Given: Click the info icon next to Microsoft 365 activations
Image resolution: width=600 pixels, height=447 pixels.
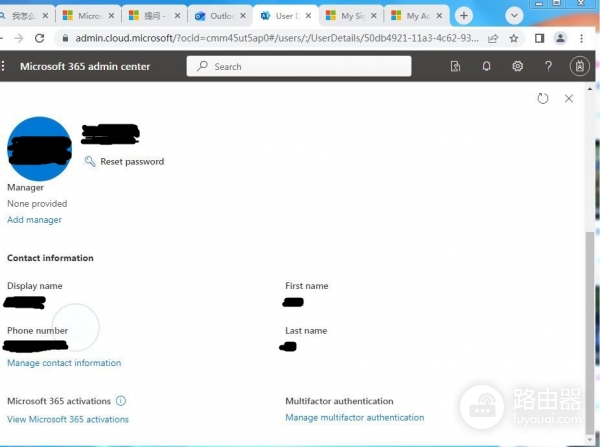Looking at the screenshot, I should pos(121,401).
